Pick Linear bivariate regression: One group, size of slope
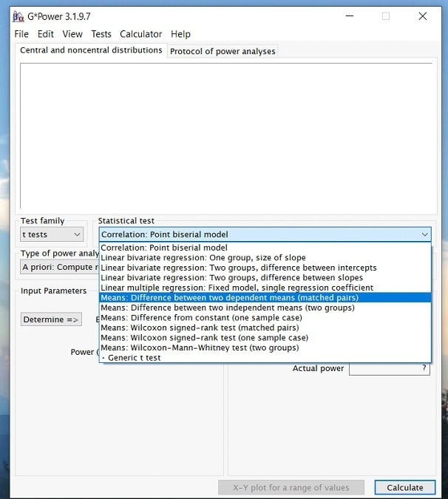Screen dimensions: 448x499 (203, 258)
